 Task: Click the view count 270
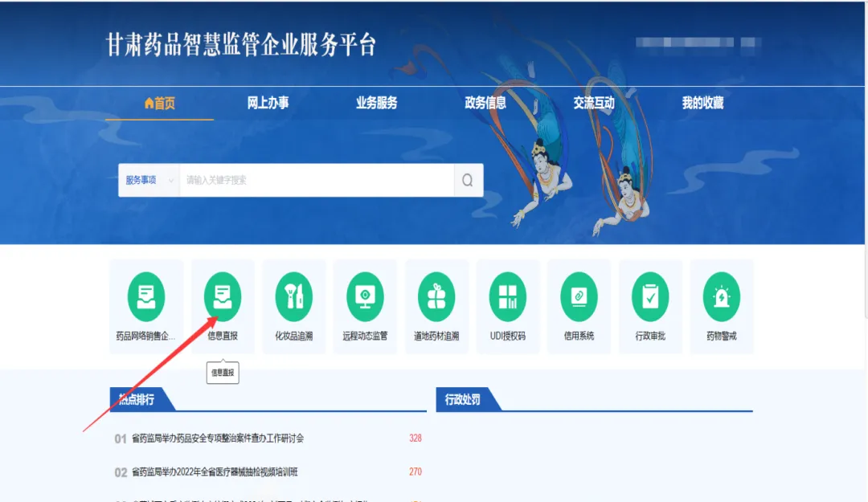[416, 472]
